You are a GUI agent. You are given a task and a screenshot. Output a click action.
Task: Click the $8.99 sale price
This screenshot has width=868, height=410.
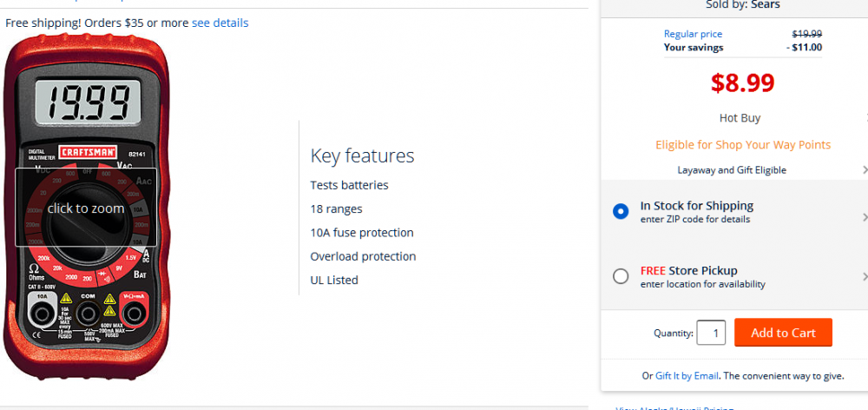point(742,83)
